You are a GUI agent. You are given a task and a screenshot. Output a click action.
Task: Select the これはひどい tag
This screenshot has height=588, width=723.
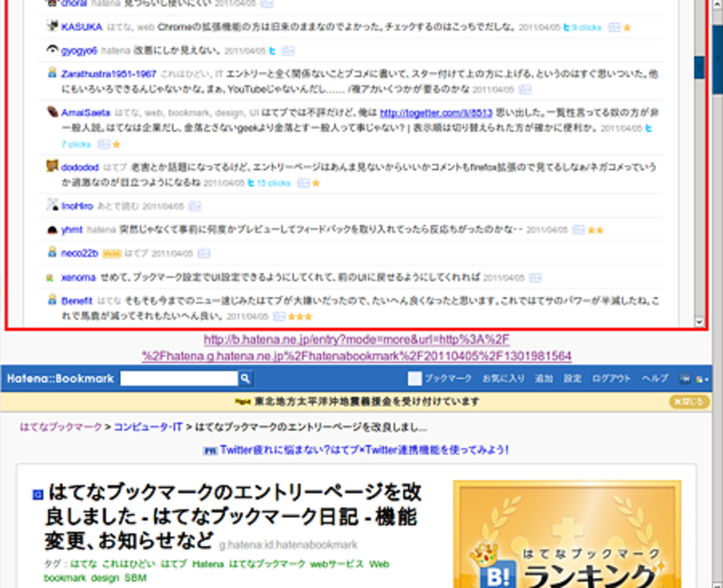point(129,564)
